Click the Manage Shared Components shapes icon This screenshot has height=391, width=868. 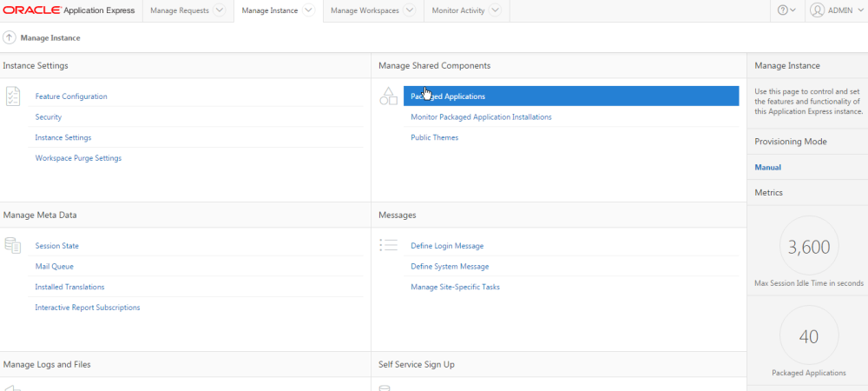[388, 96]
